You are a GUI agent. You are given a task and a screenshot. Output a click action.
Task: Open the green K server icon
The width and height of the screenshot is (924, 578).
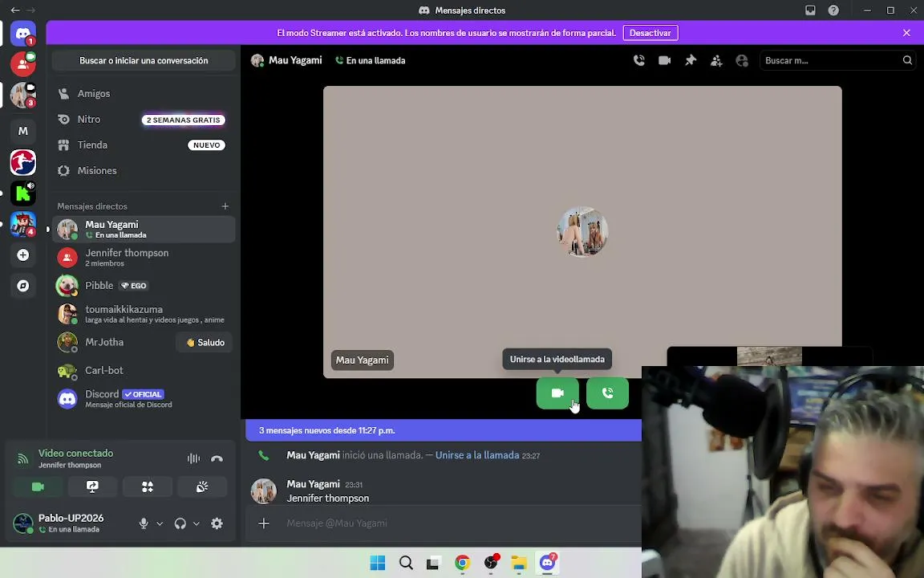pyautogui.click(x=23, y=193)
